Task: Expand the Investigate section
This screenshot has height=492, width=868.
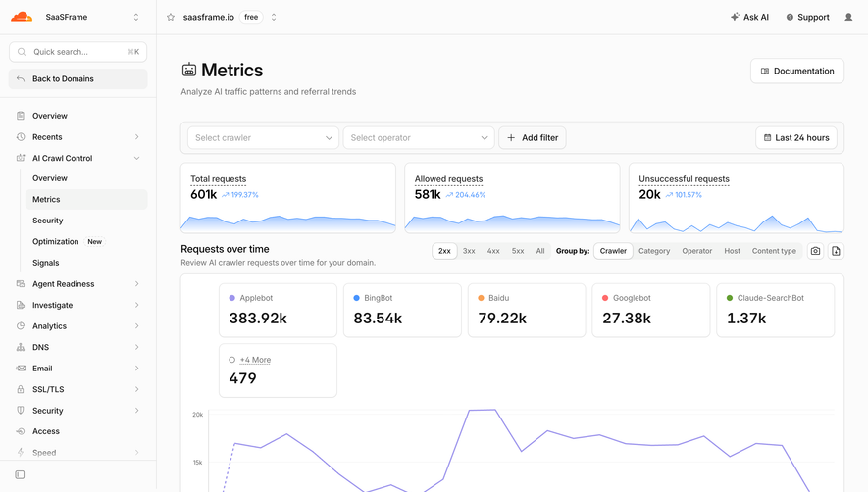Action: pos(136,305)
